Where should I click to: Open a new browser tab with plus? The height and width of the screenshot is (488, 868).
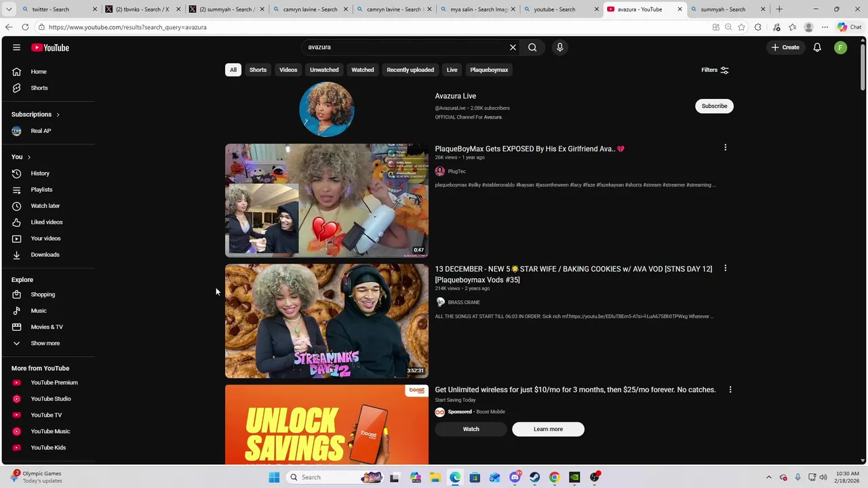[x=778, y=9]
